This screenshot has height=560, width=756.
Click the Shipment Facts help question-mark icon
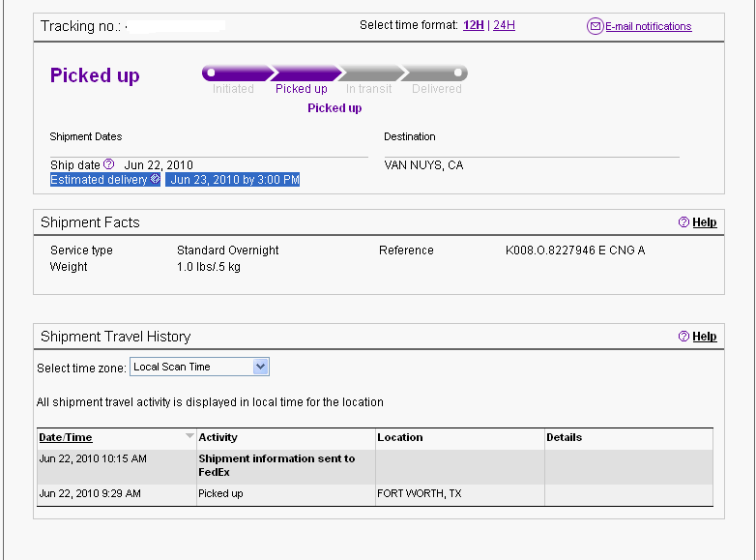pyautogui.click(x=683, y=221)
